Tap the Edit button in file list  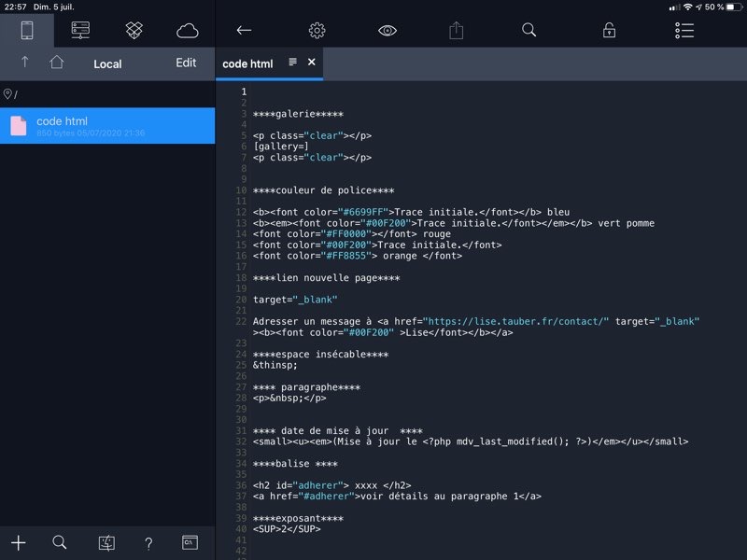tap(186, 63)
